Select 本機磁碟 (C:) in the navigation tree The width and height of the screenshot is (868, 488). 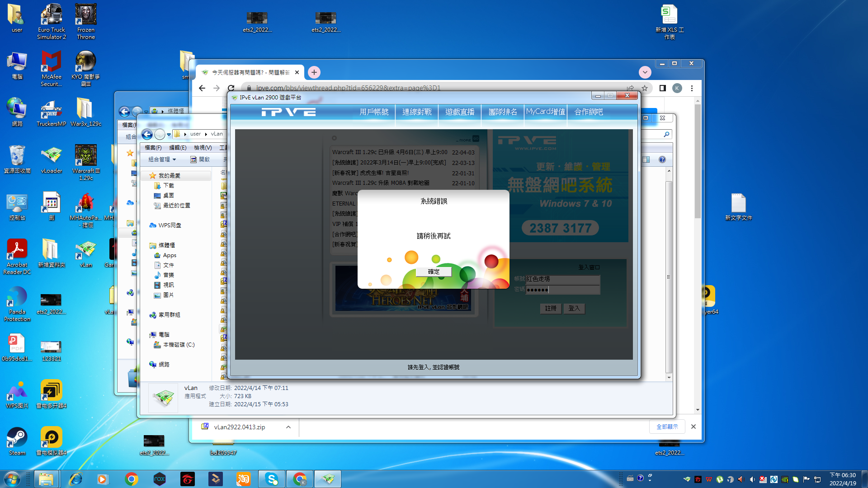[x=179, y=345]
